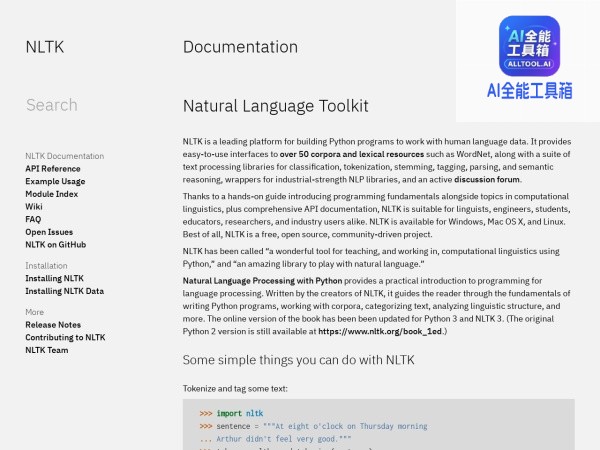Image resolution: width=600 pixels, height=450 pixels.
Task: Visit https://www.nltk.org/book_1ed link
Action: pos(380,331)
